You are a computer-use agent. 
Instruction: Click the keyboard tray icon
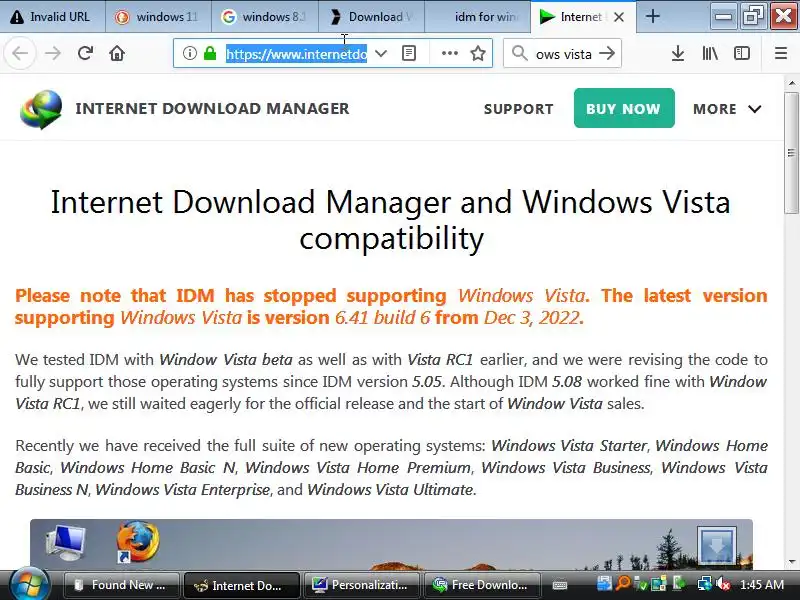560,585
